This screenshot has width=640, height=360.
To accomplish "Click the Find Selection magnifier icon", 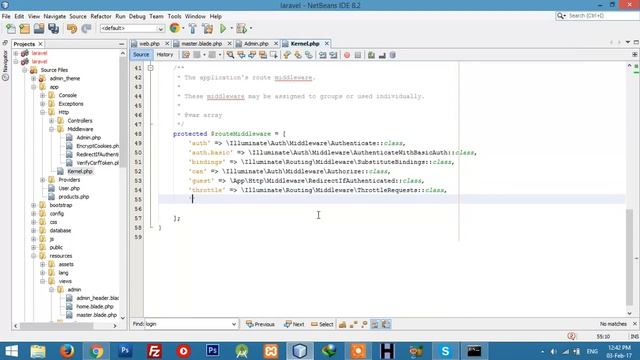I will (231, 55).
